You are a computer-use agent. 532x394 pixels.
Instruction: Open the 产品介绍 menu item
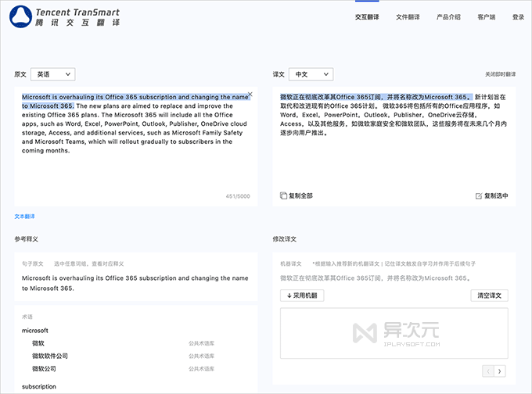448,17
